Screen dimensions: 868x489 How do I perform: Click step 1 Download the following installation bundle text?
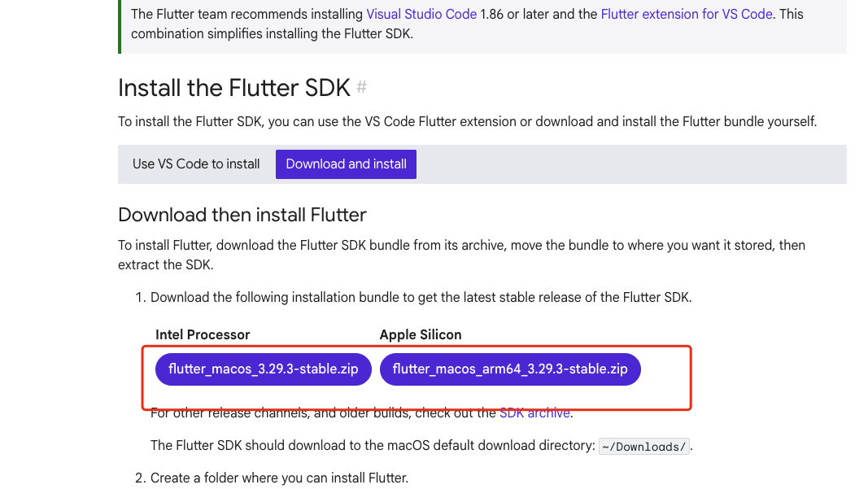tap(421, 298)
